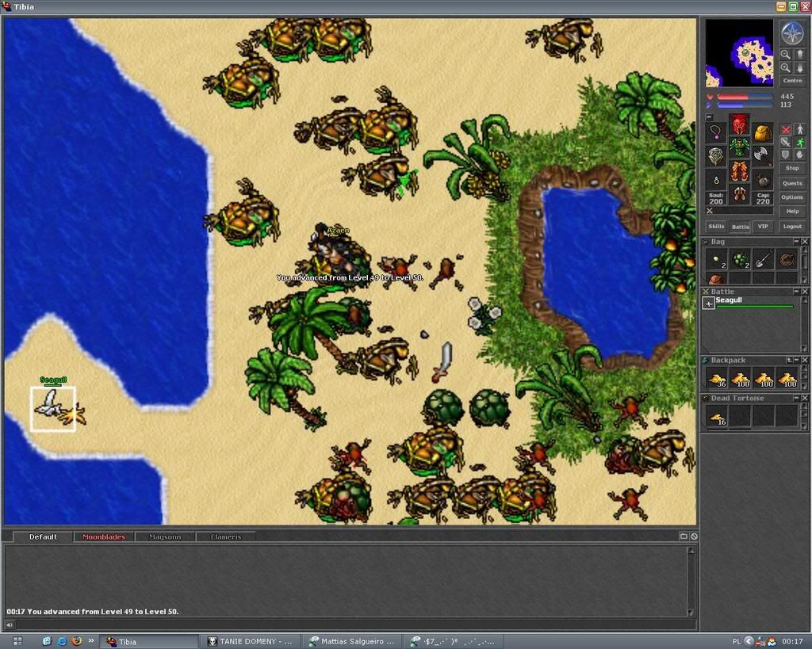
Task: Open the Moonblades chat tab
Action: click(x=104, y=536)
